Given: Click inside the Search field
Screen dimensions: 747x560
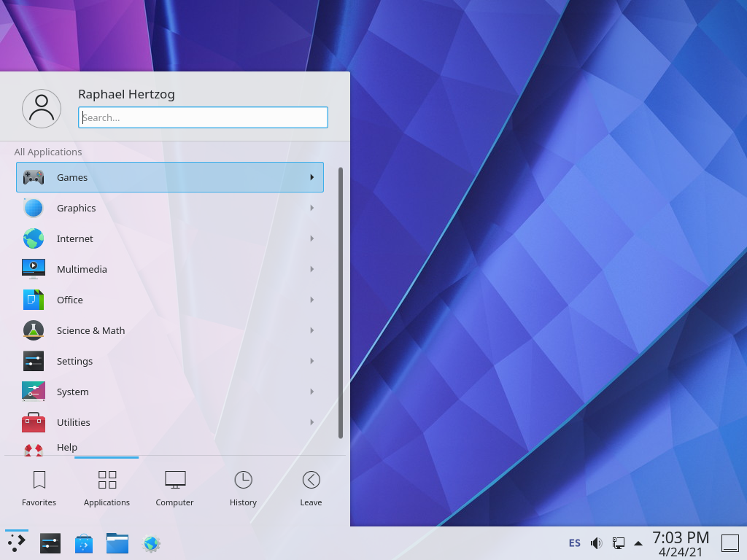Looking at the screenshot, I should pos(203,117).
